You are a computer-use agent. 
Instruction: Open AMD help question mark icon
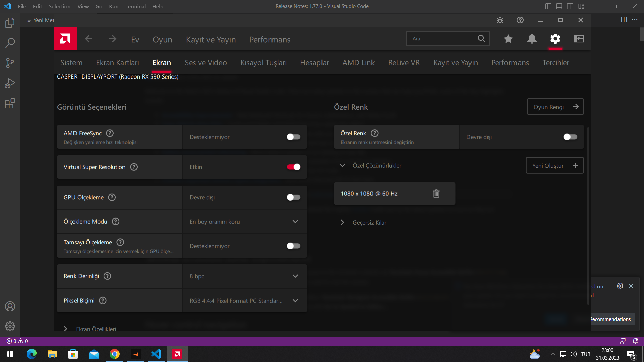coord(520,20)
